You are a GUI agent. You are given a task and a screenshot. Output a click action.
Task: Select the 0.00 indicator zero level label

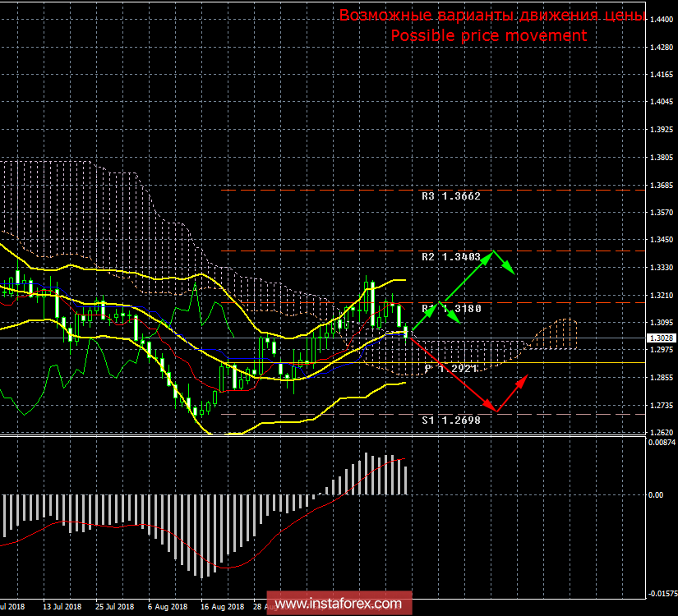click(656, 495)
